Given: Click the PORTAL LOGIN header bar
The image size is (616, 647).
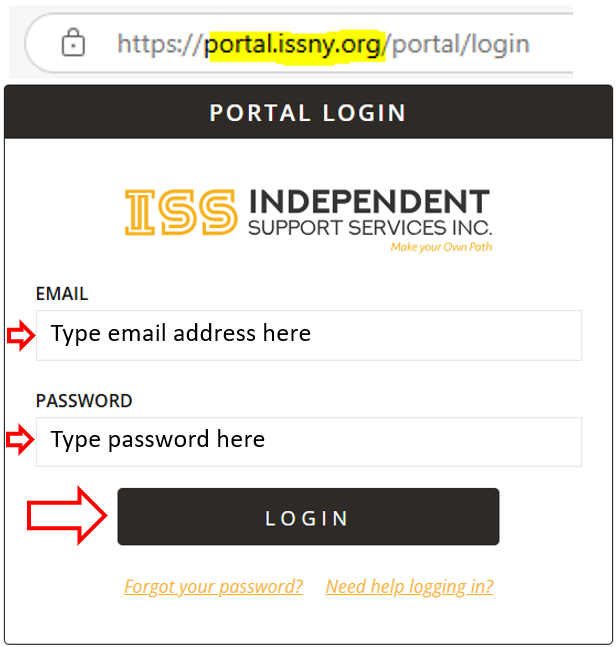Looking at the screenshot, I should 308,112.
